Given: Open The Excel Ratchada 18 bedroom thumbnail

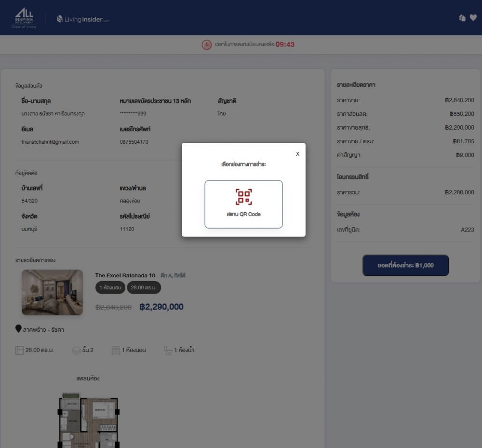Looking at the screenshot, I should (52, 292).
